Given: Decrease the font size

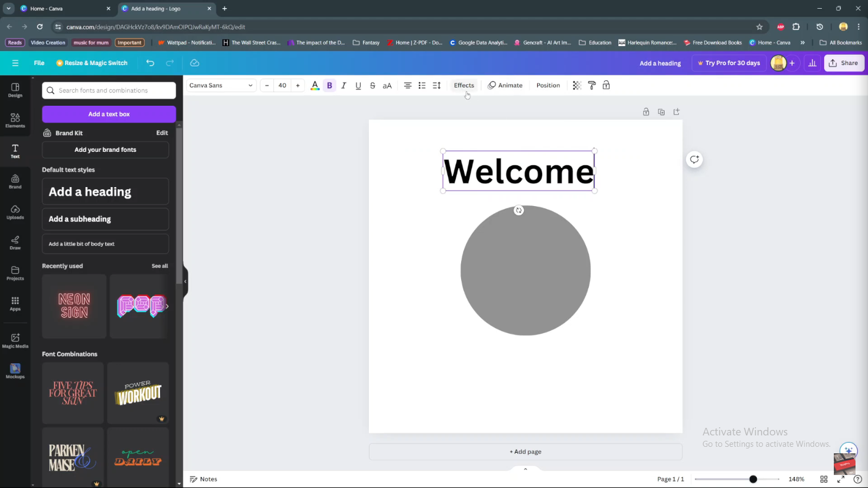Looking at the screenshot, I should click(267, 85).
